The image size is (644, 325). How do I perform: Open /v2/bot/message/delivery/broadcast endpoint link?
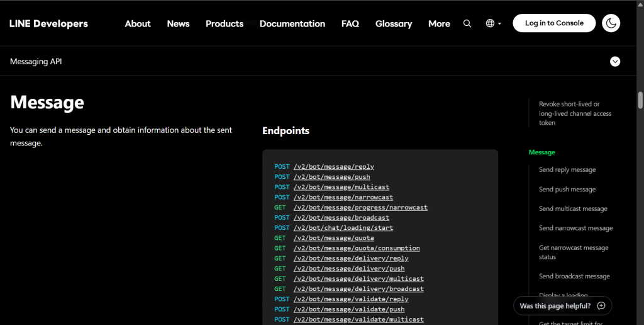pos(358,289)
